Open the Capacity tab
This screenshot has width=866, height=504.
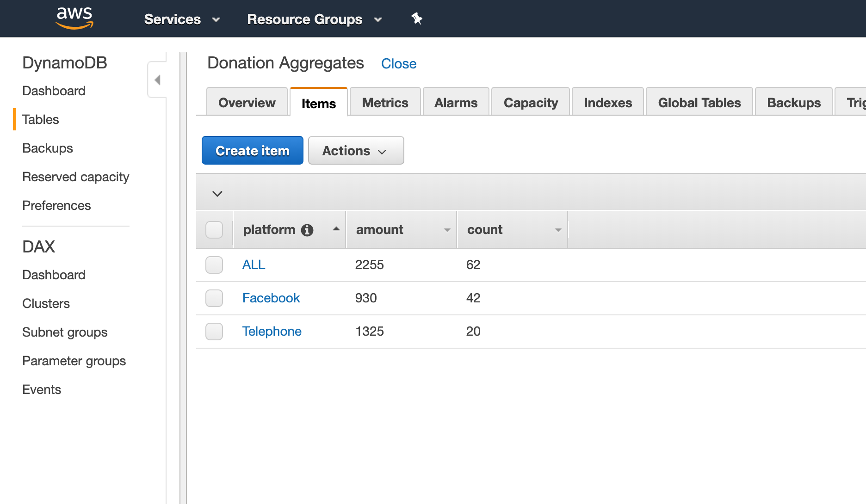coord(531,102)
